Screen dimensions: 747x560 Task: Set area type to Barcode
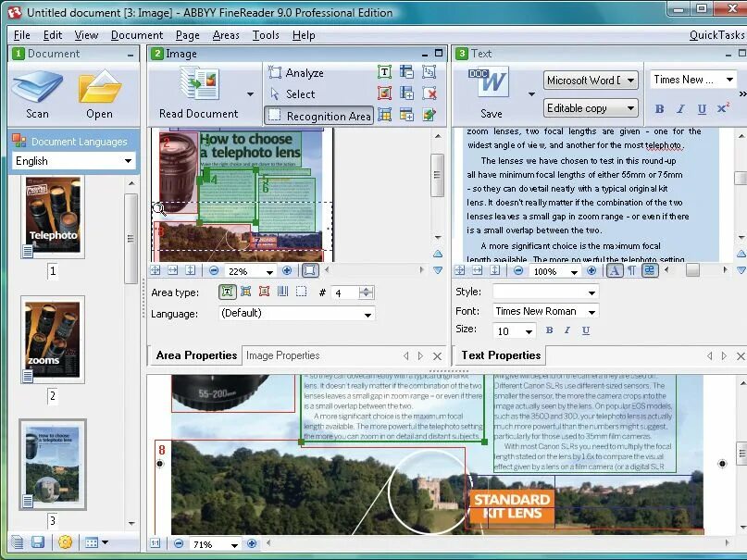283,292
